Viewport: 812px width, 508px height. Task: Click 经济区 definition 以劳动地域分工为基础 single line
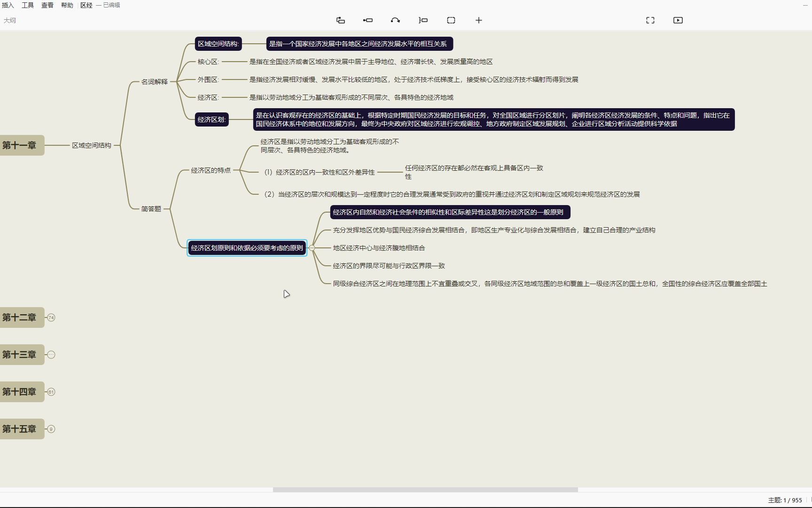[351, 97]
